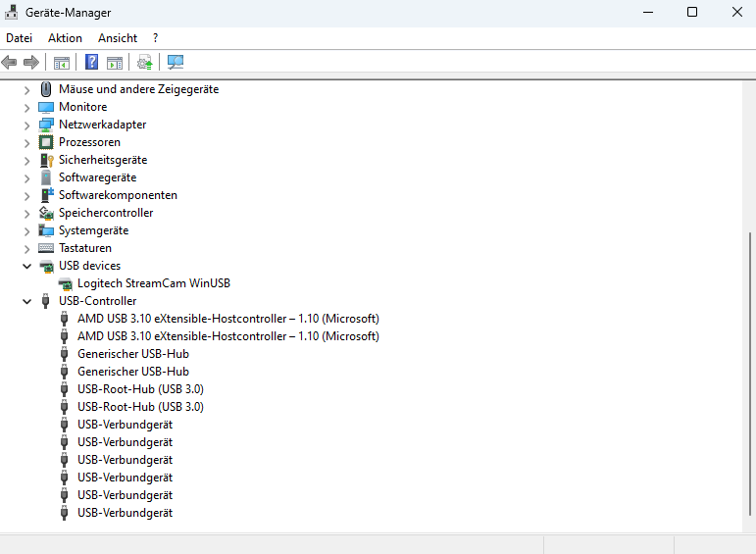Select the Speichercontroller label
Screen dimensions: 756x554
[106, 213]
